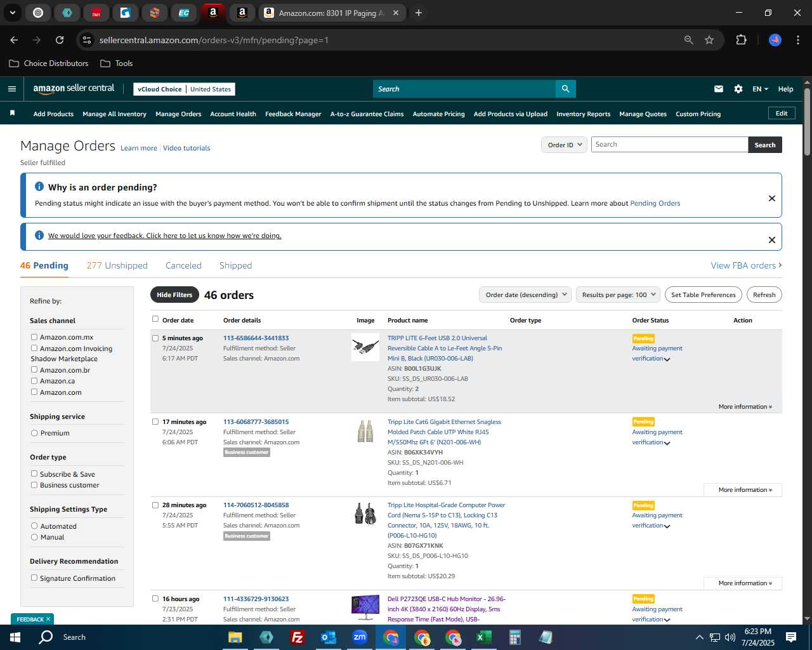Click the Set Table Preferences button
The height and width of the screenshot is (650, 812).
[704, 295]
